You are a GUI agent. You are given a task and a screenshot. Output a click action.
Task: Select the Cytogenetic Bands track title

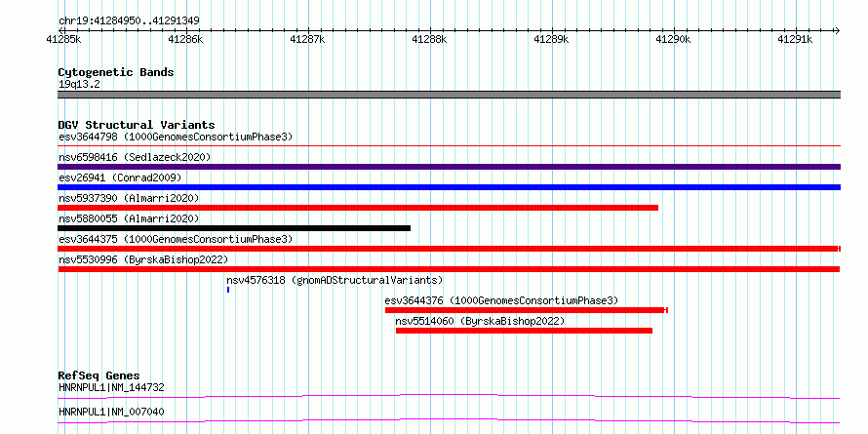pyautogui.click(x=116, y=72)
